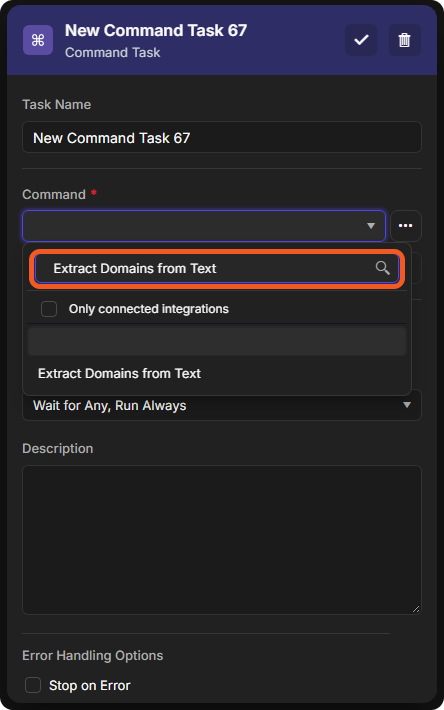Open the three-dots menu beside Command
This screenshot has height=710, width=444.
[406, 225]
